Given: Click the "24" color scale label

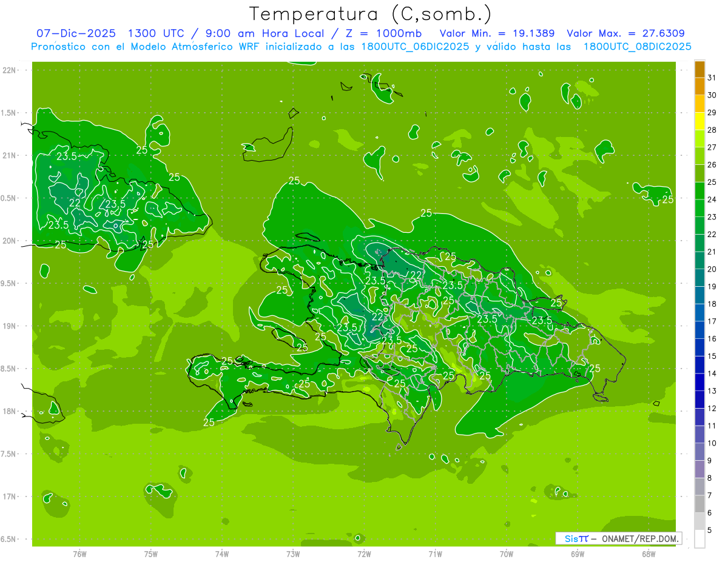Looking at the screenshot, I should pyautogui.click(x=712, y=199).
